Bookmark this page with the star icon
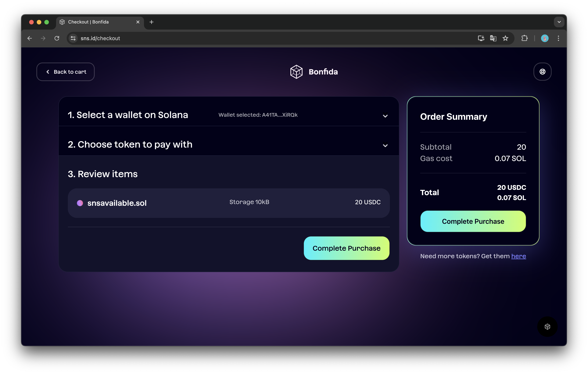This screenshot has height=374, width=588. point(505,38)
